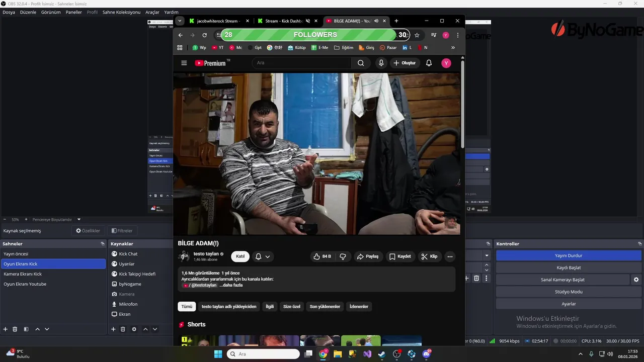Open the Dosya menu
The image size is (644, 362).
(x=9, y=12)
